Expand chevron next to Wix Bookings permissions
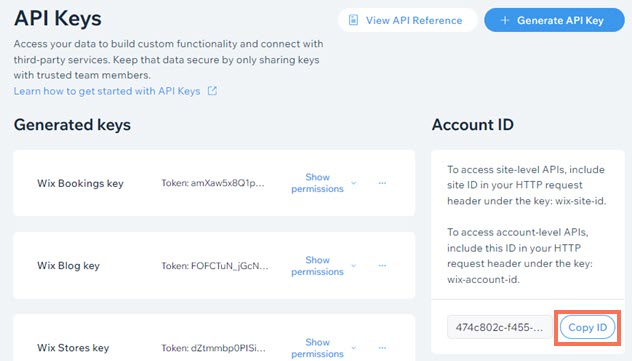This screenshot has height=361, width=632. pyautogui.click(x=353, y=183)
